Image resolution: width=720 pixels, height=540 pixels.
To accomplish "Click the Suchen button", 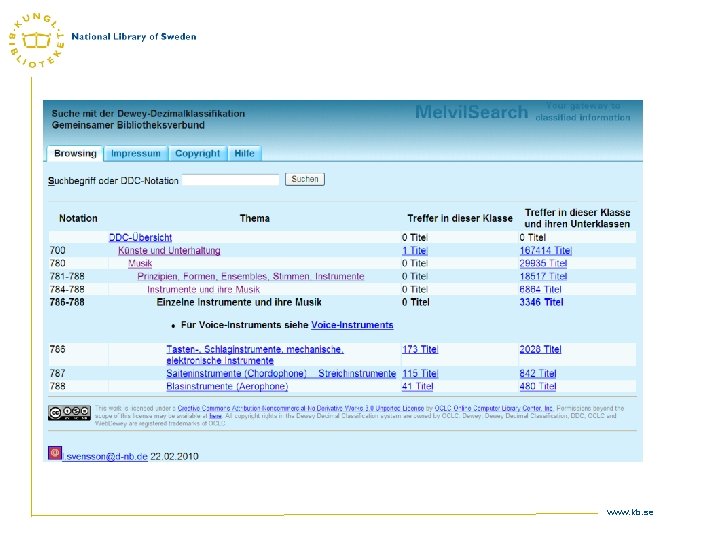I will pos(305,179).
